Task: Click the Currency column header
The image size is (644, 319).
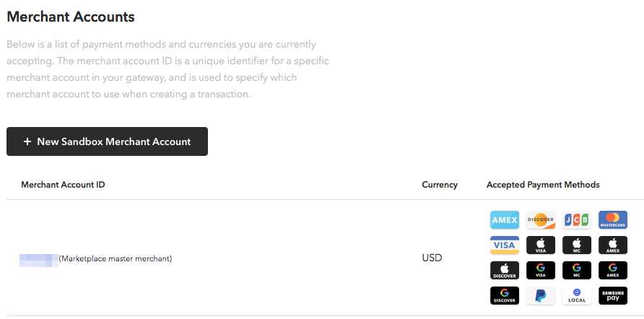Action: point(440,185)
